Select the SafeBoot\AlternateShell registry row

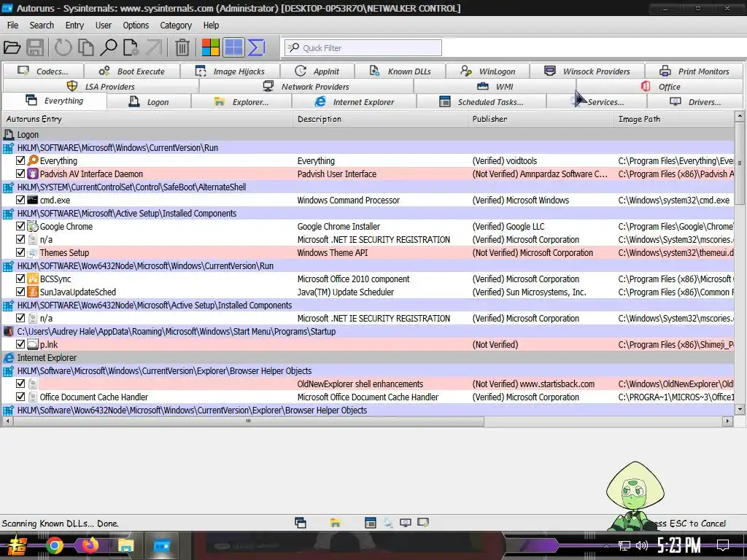pyautogui.click(x=368, y=187)
